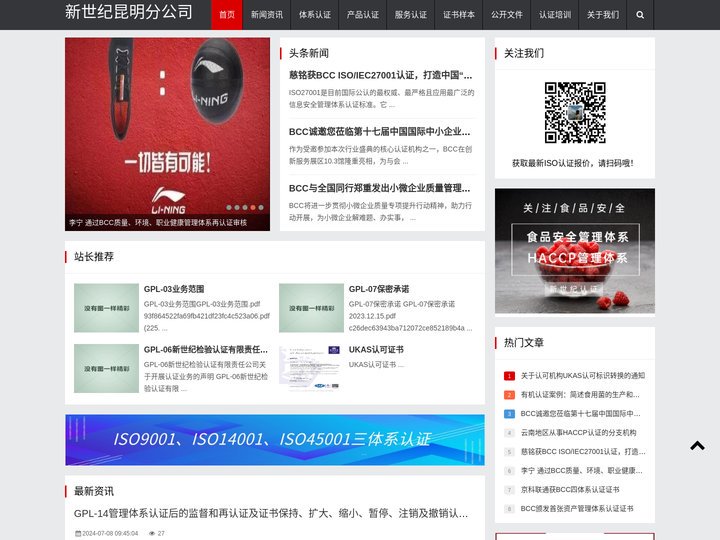Go to 首页 tab
The width and height of the screenshot is (720, 540).
tap(227, 15)
